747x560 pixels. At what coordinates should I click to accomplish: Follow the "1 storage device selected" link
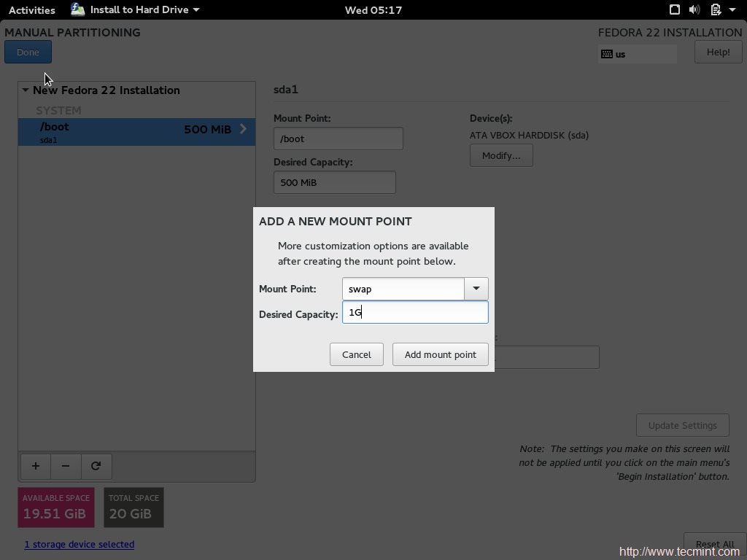point(79,544)
